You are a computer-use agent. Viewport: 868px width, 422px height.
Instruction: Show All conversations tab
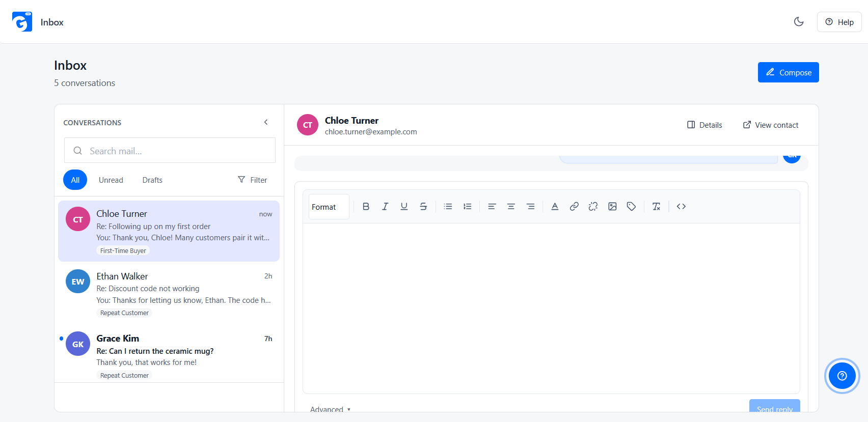click(x=75, y=180)
